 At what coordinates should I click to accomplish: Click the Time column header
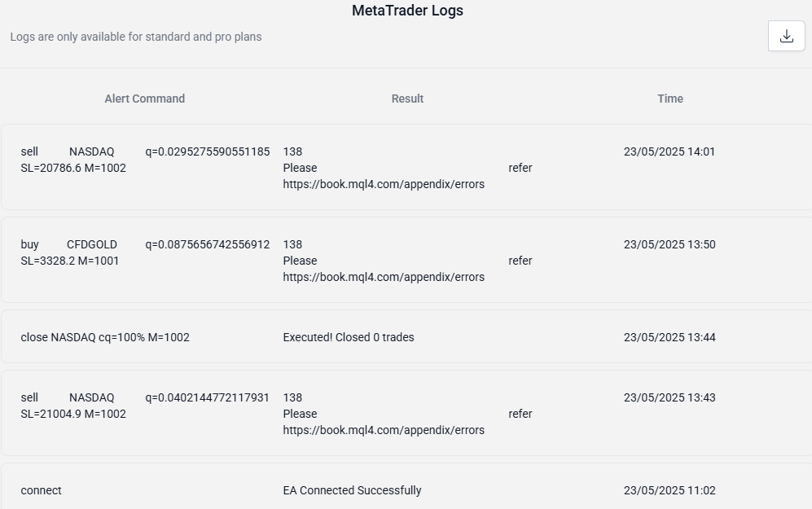coord(670,99)
